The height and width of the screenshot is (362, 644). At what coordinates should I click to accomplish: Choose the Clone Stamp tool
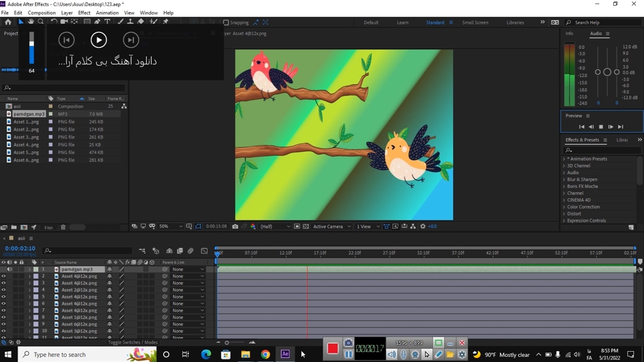coord(130,22)
